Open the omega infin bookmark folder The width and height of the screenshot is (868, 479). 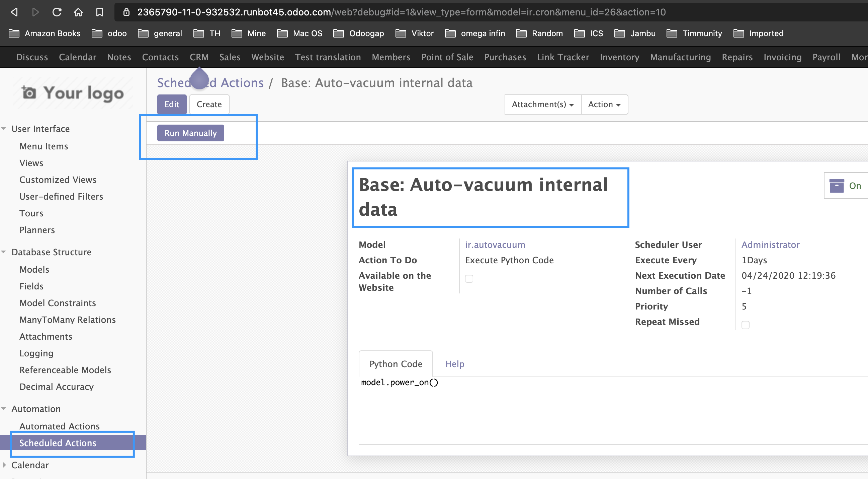click(475, 33)
